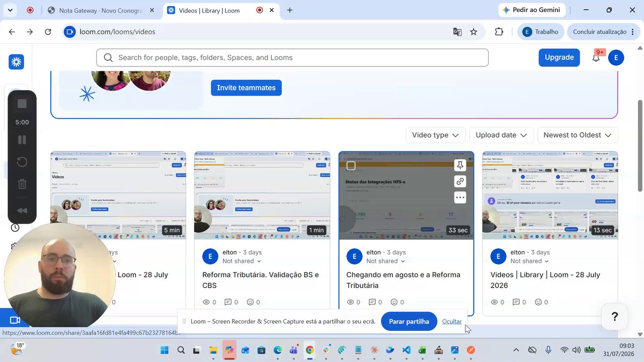This screenshot has width=644, height=362.
Task: Open the Windows Start menu
Action: (x=165, y=350)
